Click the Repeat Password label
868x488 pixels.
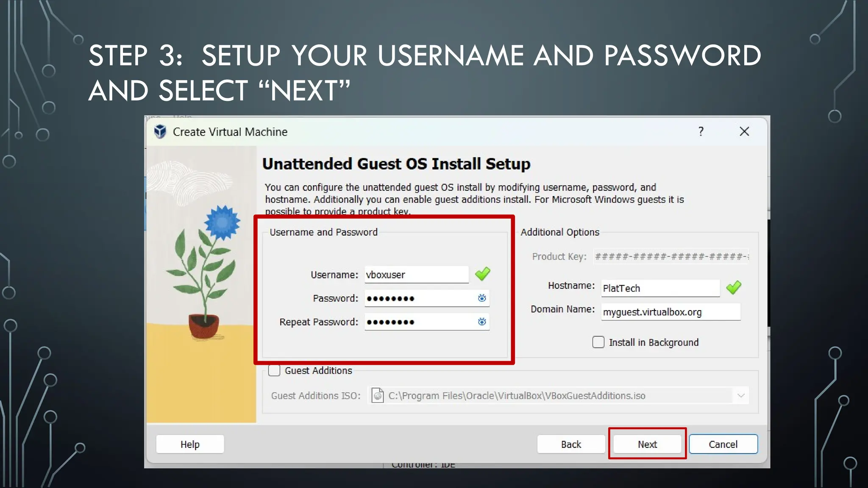tap(319, 322)
